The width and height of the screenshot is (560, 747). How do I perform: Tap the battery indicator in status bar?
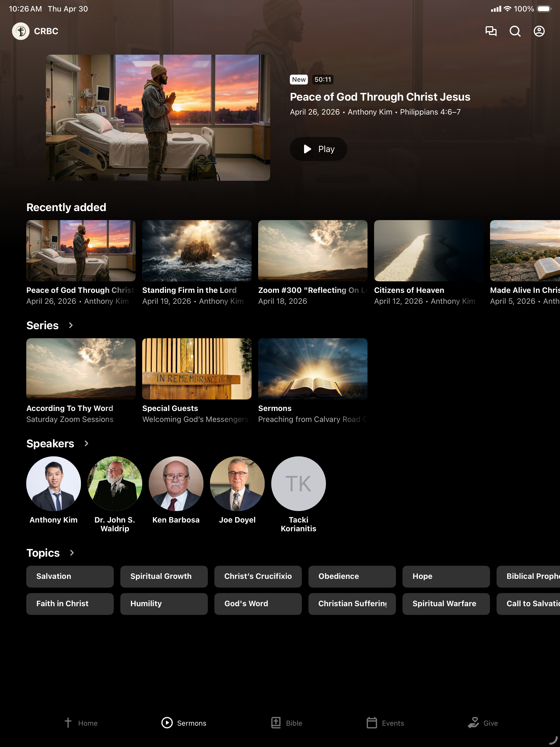pyautogui.click(x=544, y=9)
